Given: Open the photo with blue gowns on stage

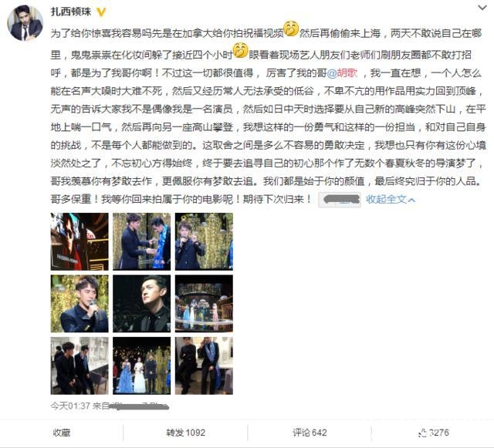Looking at the screenshot, I should [x=142, y=365].
